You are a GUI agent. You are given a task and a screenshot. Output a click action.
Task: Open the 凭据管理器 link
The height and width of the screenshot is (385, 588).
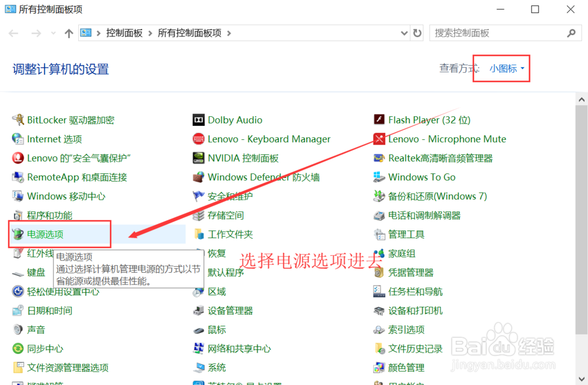[410, 273]
